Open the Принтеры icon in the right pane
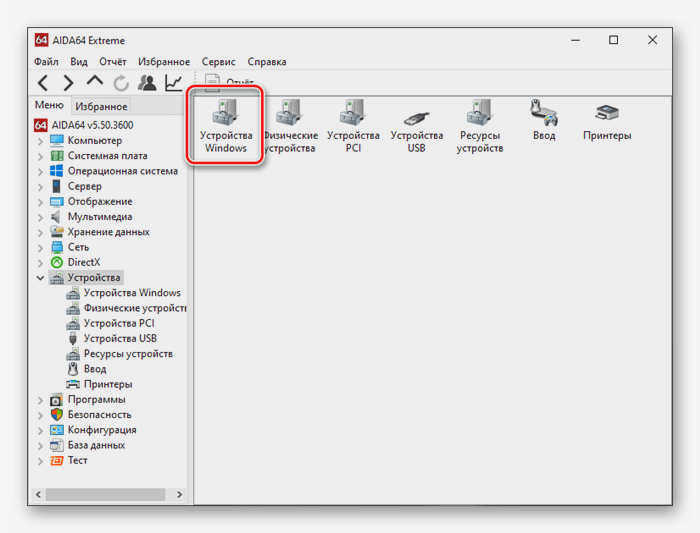 click(607, 122)
